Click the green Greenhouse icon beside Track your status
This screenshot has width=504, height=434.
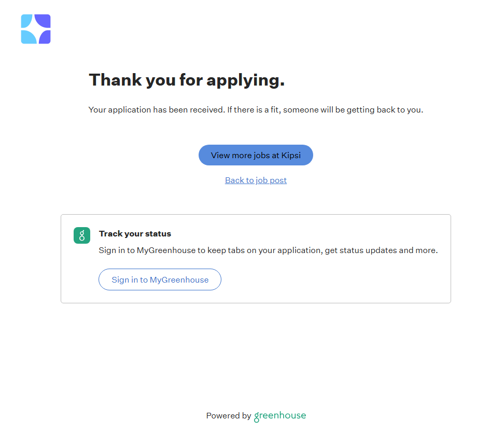(82, 235)
